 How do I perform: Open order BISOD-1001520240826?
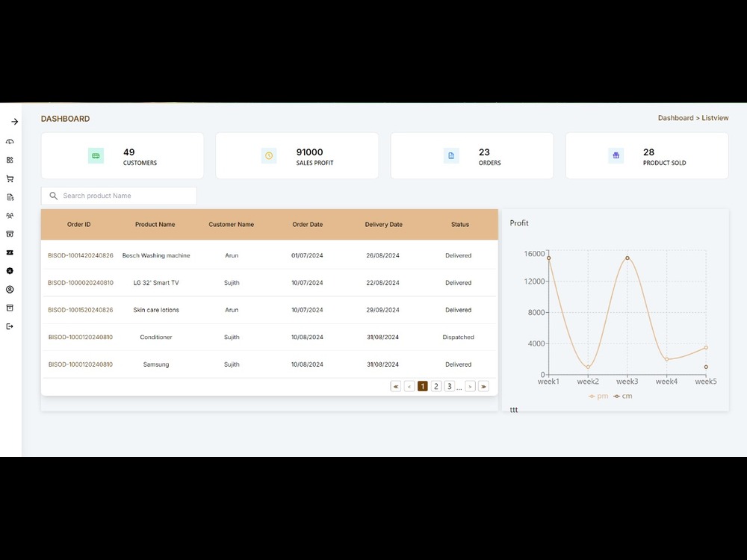pos(81,310)
